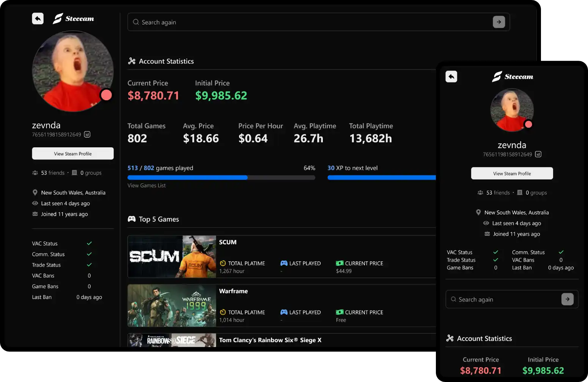Open the SCUM game banner image
Viewport: 588px width, 382px height.
172,257
